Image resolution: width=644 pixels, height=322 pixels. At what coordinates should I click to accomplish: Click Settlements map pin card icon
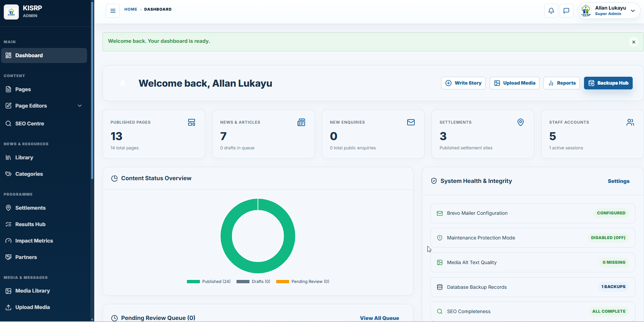521,122
